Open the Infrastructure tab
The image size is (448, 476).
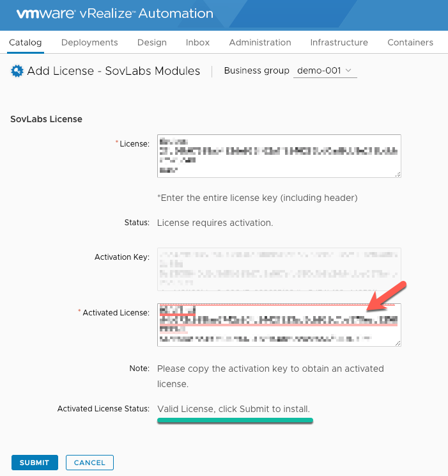tap(339, 42)
